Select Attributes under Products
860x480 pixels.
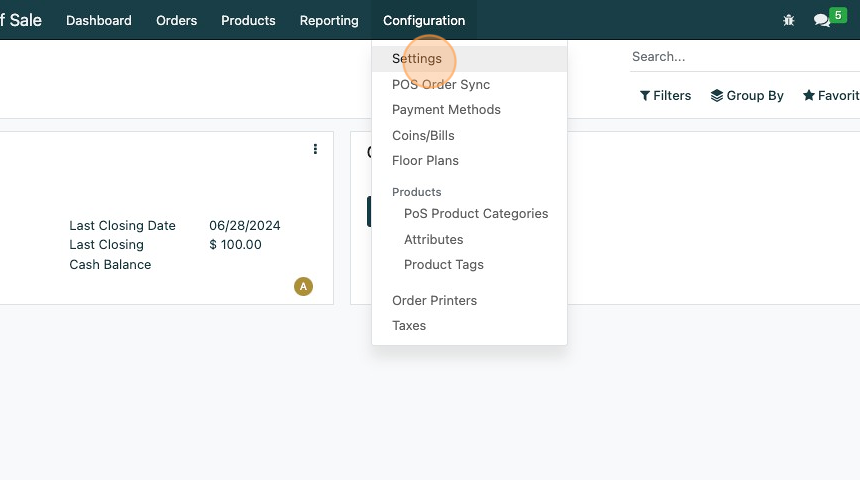pyautogui.click(x=433, y=240)
